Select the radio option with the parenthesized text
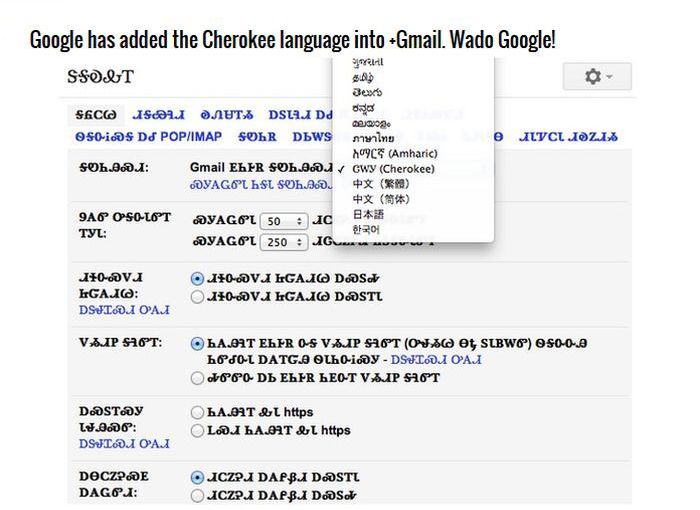Viewport: 700px width, 510px height. 197,343
